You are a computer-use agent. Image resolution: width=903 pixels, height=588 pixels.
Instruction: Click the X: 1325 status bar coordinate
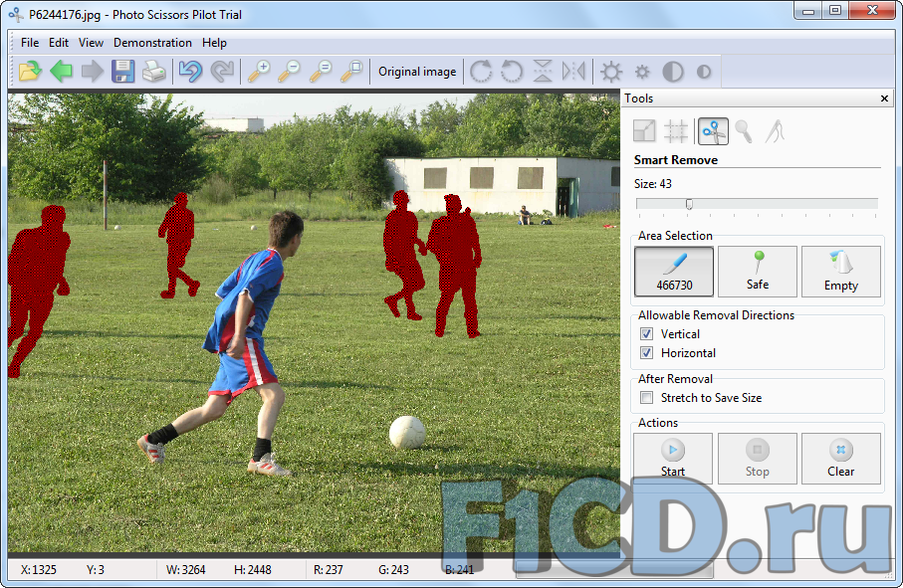pos(39,569)
